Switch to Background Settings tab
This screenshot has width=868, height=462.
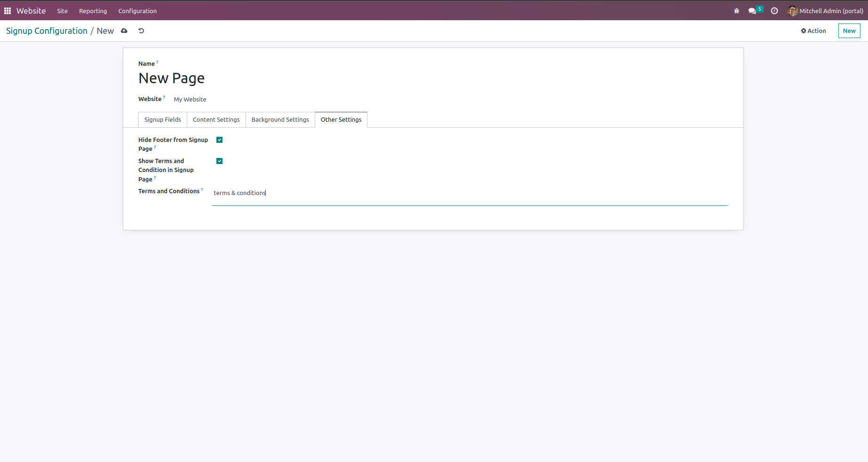[280, 120]
